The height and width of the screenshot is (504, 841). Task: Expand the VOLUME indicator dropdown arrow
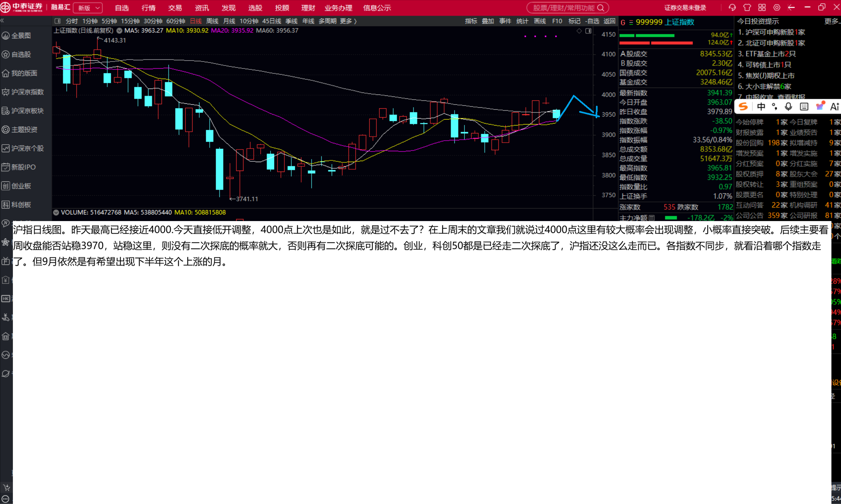tap(56, 212)
